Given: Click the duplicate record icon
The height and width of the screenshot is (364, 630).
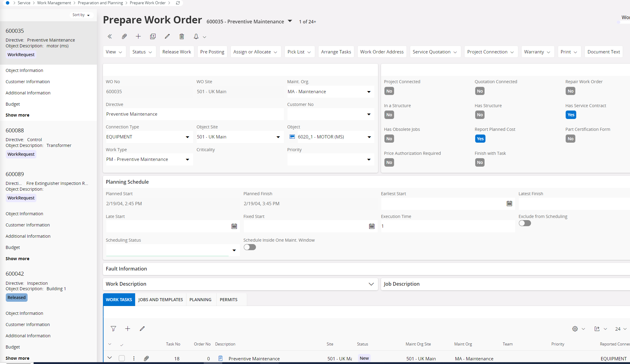Looking at the screenshot, I should coord(153,36).
